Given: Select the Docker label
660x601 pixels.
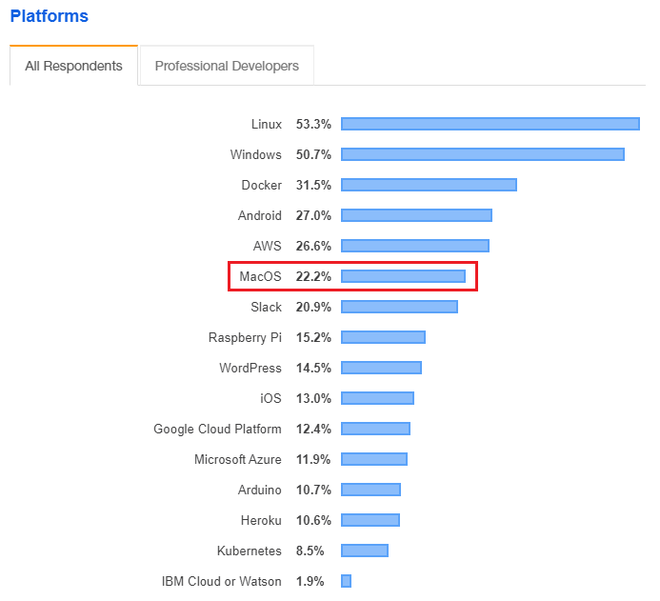Looking at the screenshot, I should tap(261, 185).
